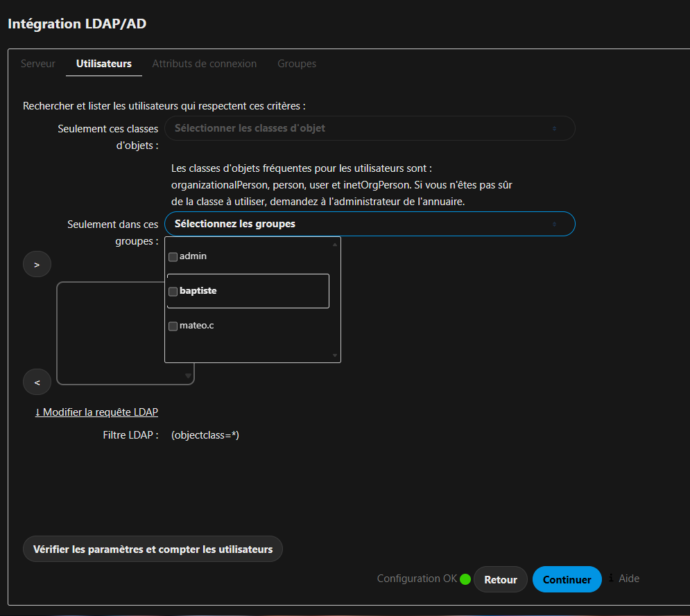The image size is (690, 616).
Task: Click the arrow at the bottom of the selected-groups box
Action: pyautogui.click(x=188, y=376)
